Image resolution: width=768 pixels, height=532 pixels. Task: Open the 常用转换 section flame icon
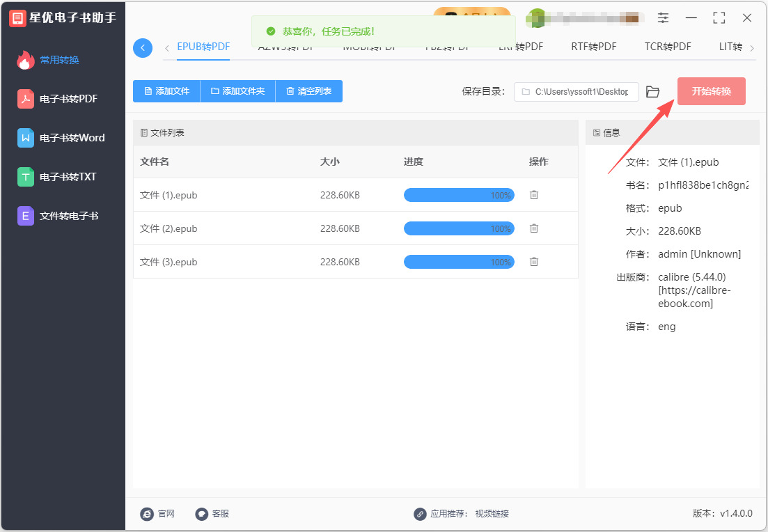pyautogui.click(x=26, y=60)
